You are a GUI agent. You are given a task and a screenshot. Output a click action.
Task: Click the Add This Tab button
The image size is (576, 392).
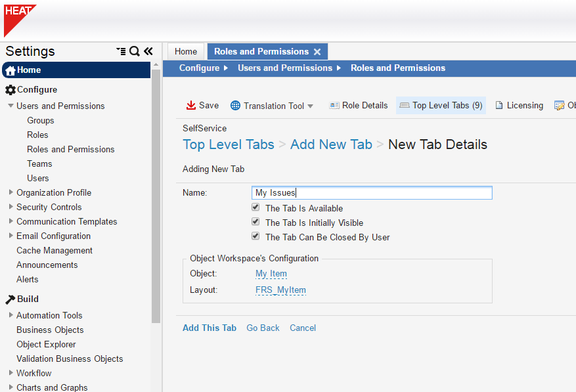tap(210, 328)
